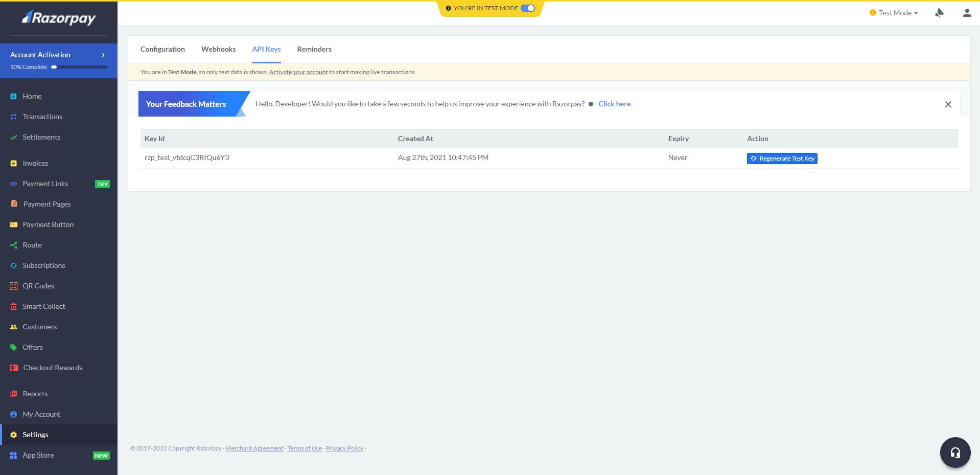Click the QR Codes icon
This screenshot has width=980, height=475.
[14, 286]
